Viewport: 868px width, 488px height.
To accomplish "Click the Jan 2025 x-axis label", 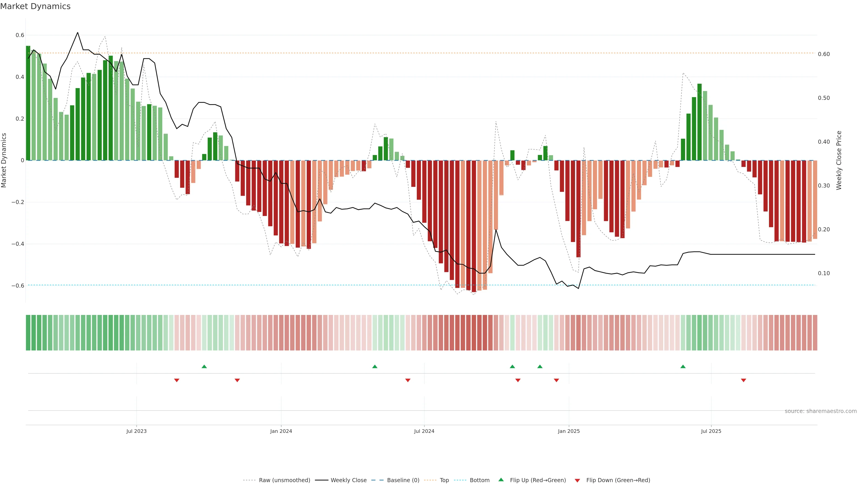I will point(568,431).
